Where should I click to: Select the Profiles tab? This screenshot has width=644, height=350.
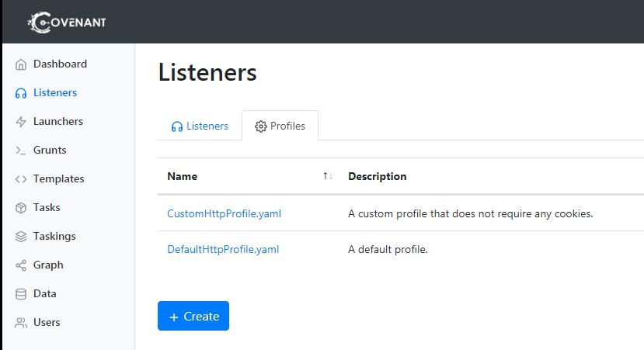[280, 126]
